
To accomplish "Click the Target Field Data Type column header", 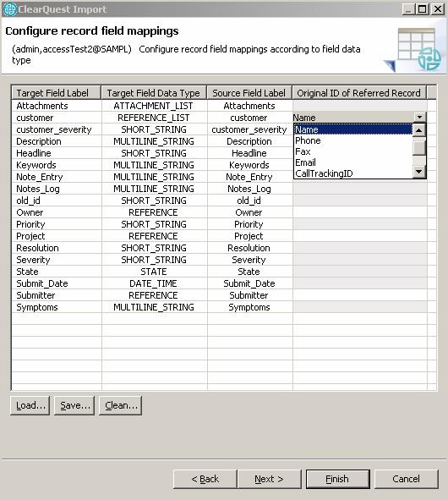I will [154, 93].
